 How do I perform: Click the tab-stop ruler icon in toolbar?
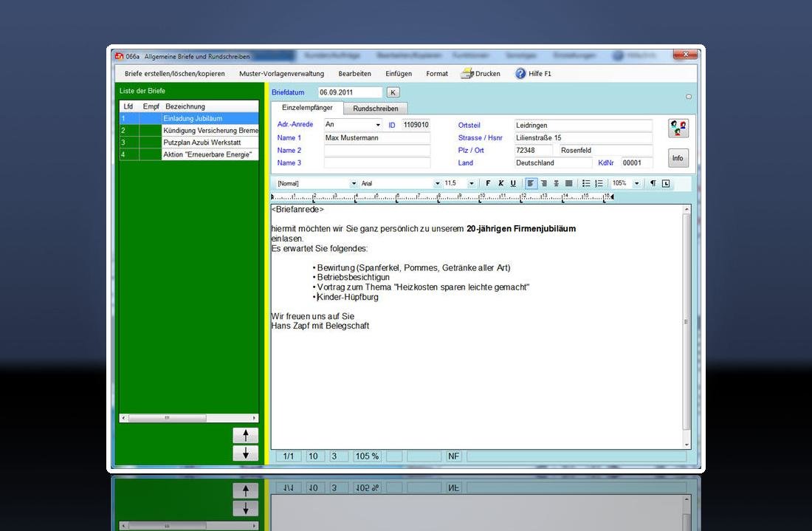pos(666,183)
